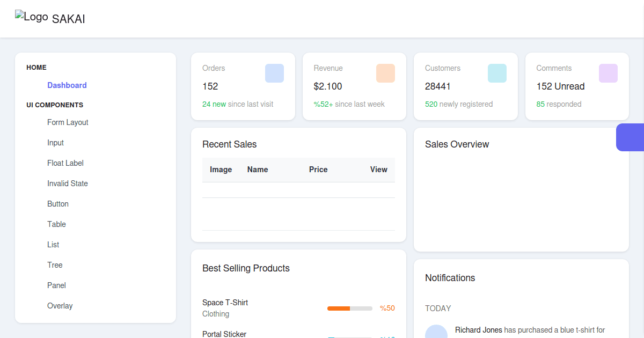Viewport: 644px width, 338px height.
Task: Click the SAKAI brand name link
Action: click(69, 19)
